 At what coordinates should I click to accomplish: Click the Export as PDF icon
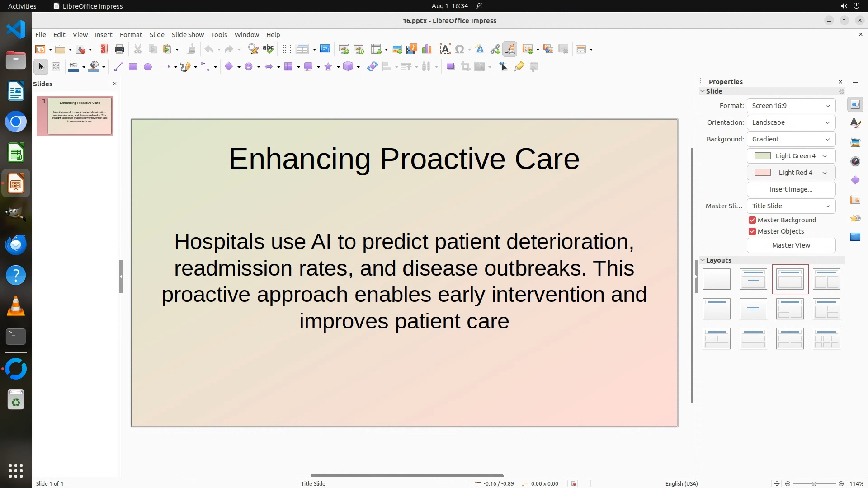pos(104,49)
